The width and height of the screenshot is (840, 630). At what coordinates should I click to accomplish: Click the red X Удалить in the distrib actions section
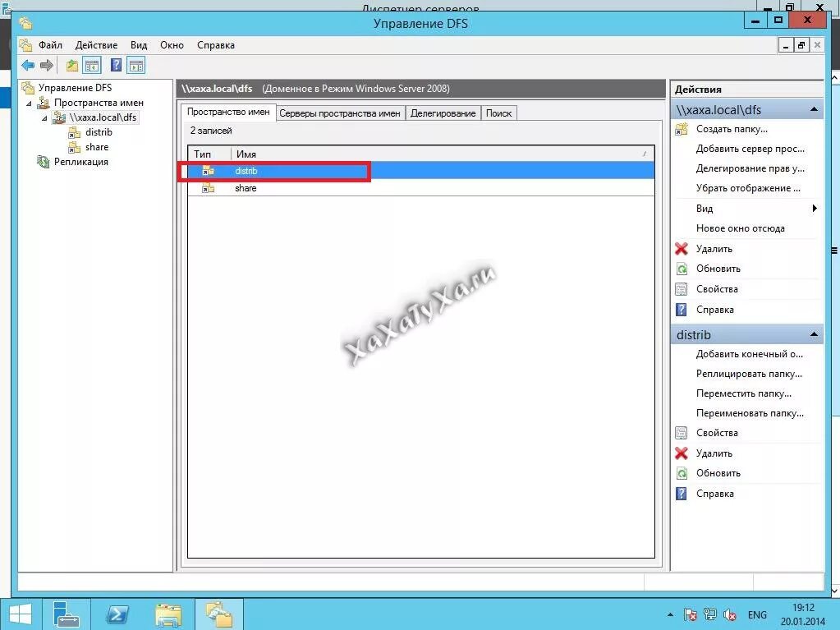pyautogui.click(x=682, y=453)
